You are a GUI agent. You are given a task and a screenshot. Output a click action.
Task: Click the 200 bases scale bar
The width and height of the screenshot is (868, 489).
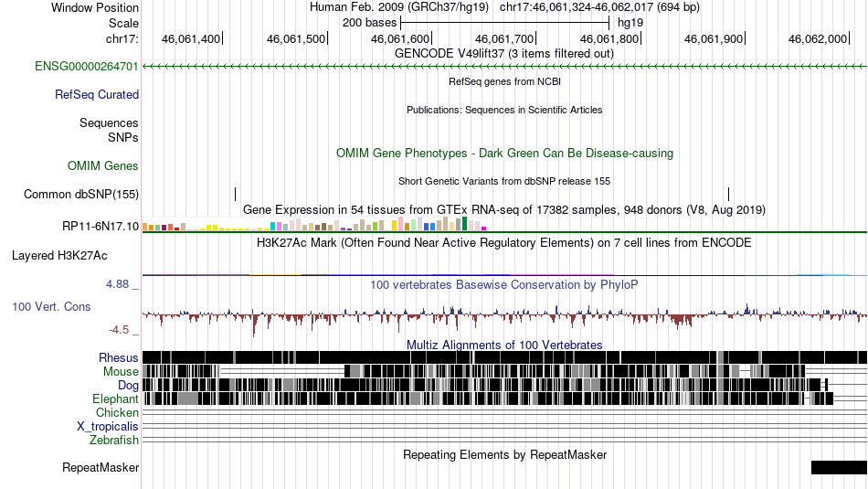(505, 23)
